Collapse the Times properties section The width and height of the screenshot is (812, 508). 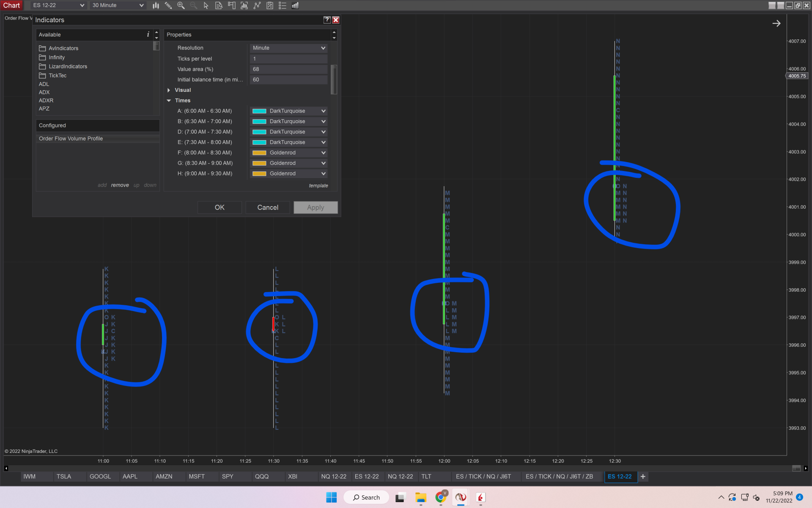coord(169,101)
